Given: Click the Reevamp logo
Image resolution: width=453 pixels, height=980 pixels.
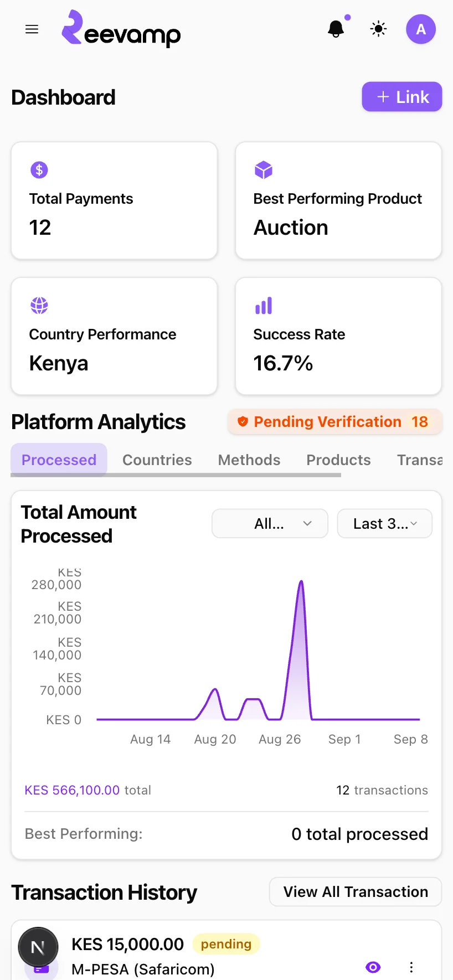Looking at the screenshot, I should click(121, 28).
